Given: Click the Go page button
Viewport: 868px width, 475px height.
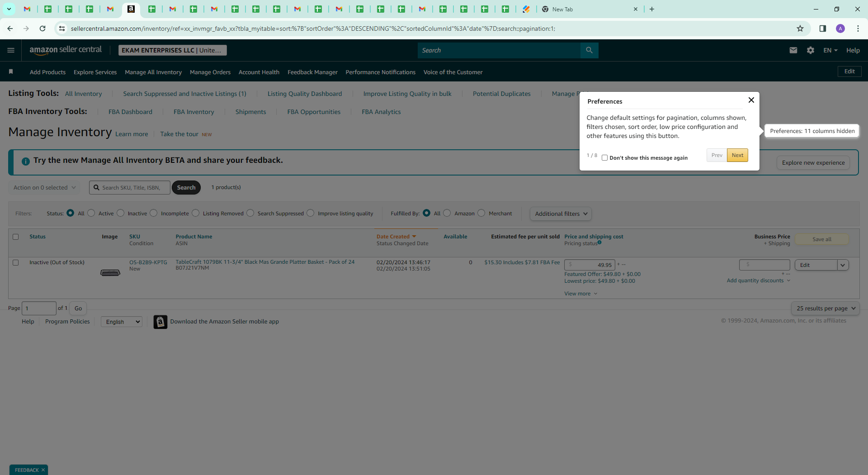Looking at the screenshot, I should click(78, 309).
